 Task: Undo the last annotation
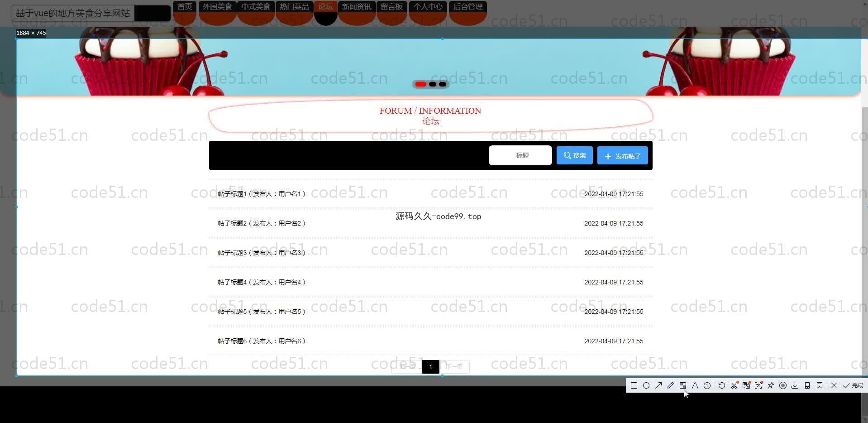tap(721, 385)
